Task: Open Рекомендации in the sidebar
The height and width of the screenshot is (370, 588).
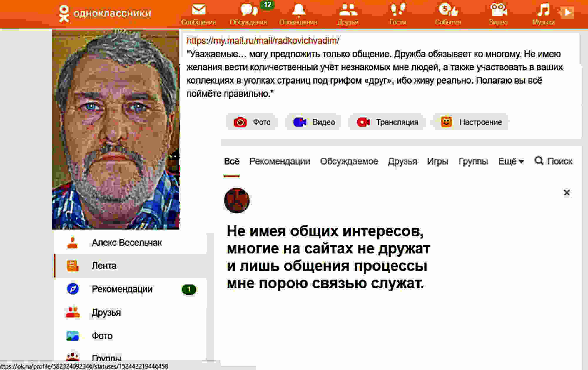Action: tap(131, 289)
